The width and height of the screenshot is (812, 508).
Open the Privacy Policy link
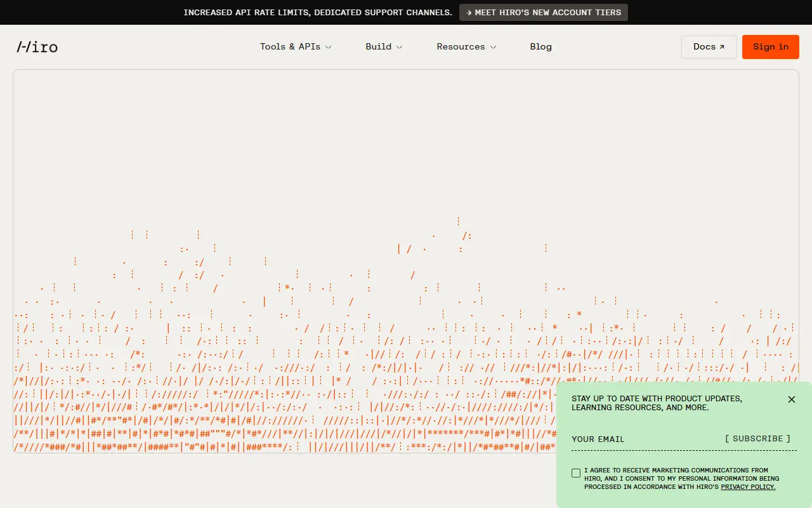click(x=748, y=487)
